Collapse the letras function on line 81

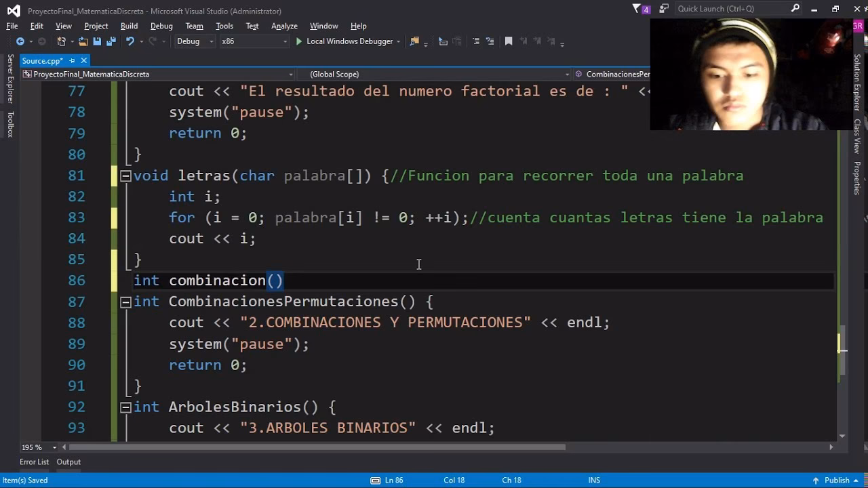(x=125, y=175)
